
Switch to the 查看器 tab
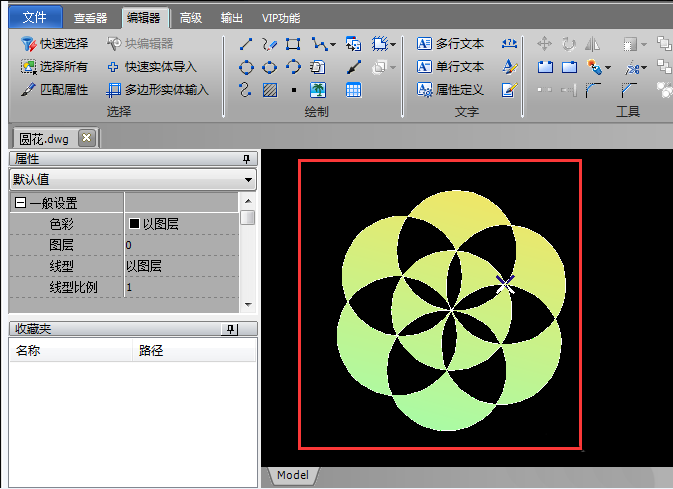[90, 18]
